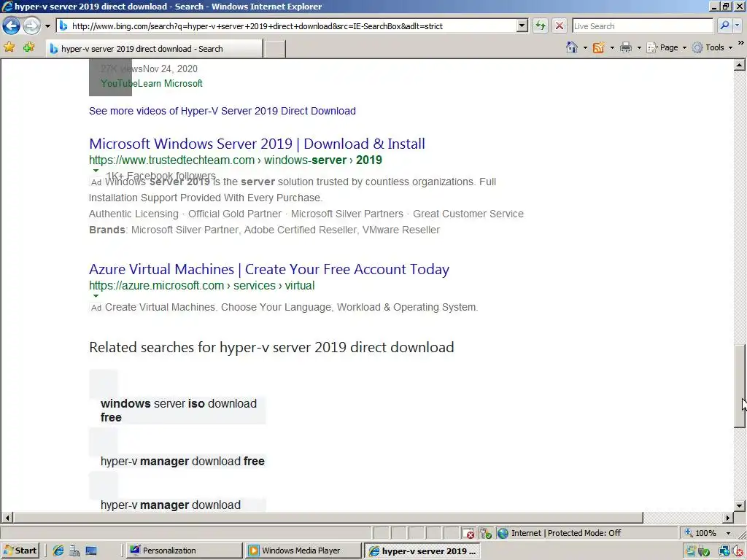Image resolution: width=747 pixels, height=560 pixels.
Task: Expand the Print dropdown arrow
Action: (639, 47)
